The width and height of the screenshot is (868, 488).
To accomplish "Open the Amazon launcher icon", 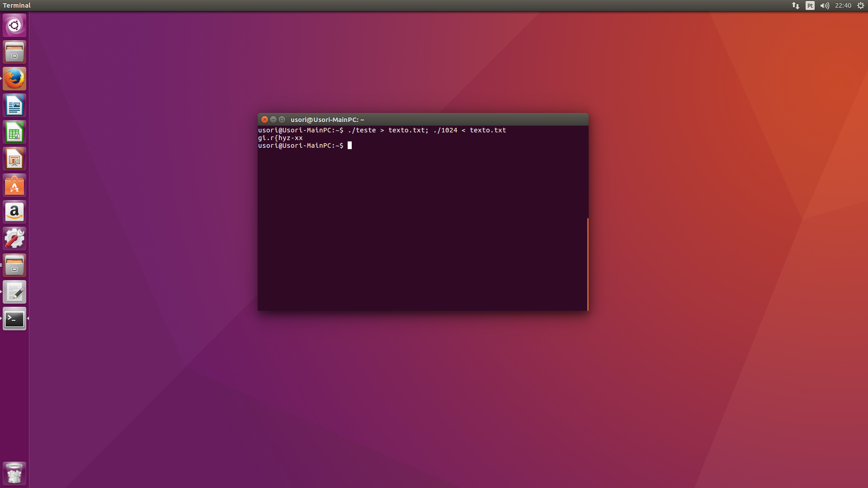I will point(14,212).
